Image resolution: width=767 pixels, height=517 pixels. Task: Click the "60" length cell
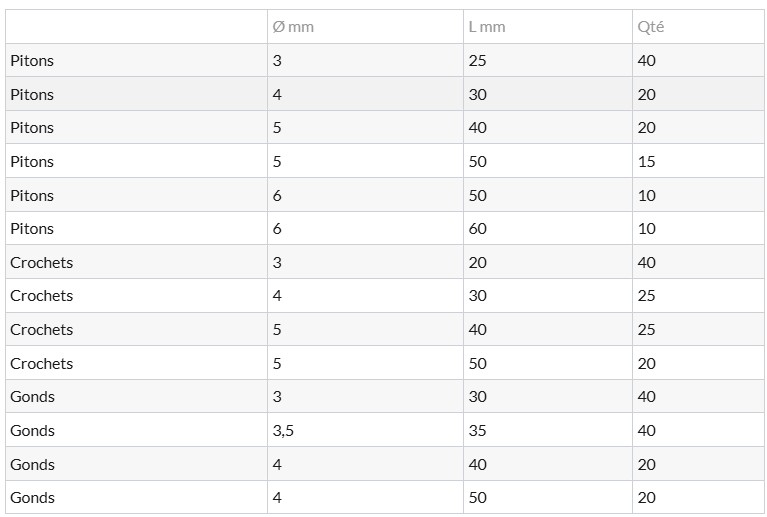coord(477,229)
